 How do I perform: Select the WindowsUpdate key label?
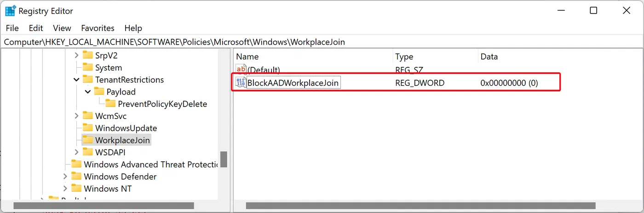[x=126, y=128]
